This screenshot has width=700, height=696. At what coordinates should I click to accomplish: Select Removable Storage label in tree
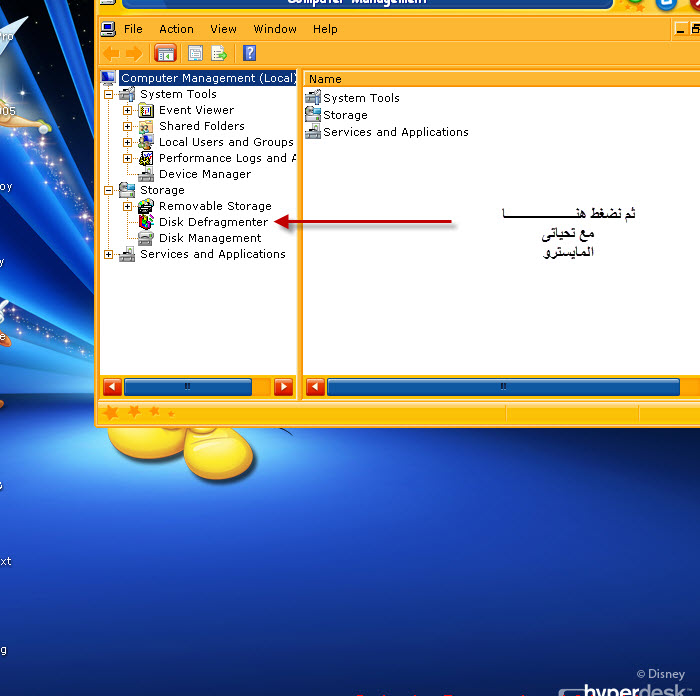215,206
